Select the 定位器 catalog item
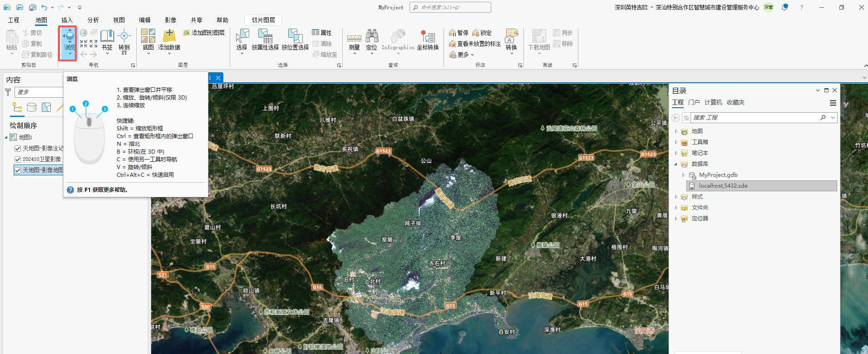Image resolution: width=868 pixels, height=354 pixels. [x=700, y=219]
